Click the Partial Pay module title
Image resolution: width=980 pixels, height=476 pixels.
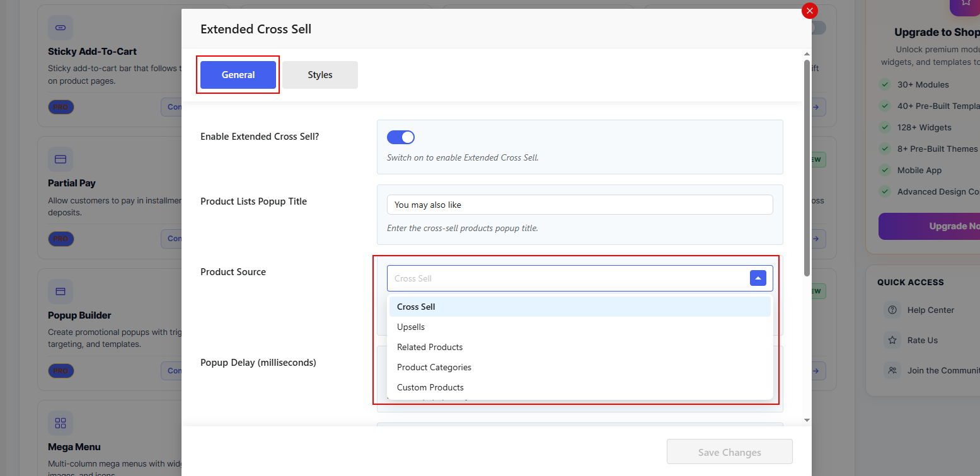[x=72, y=183]
